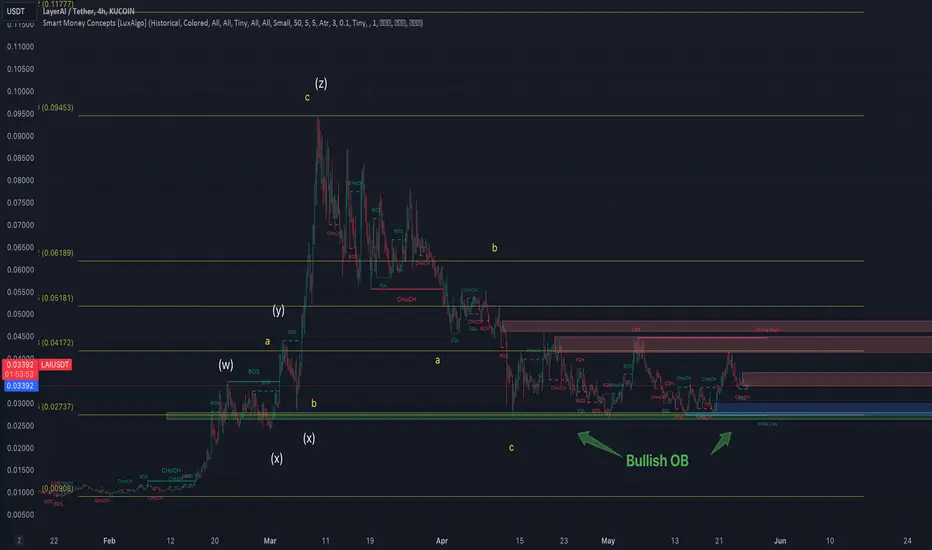The width and height of the screenshot is (932, 550).
Task: Click the red 0.03392 last price label
Action: click(20, 364)
